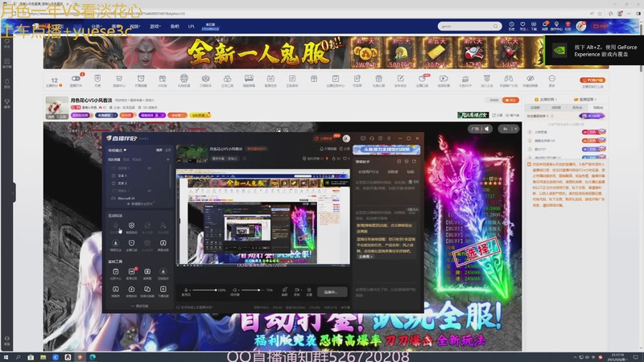Click taskbar search magnifier icon
This screenshot has height=362, width=644.
pos(18,357)
